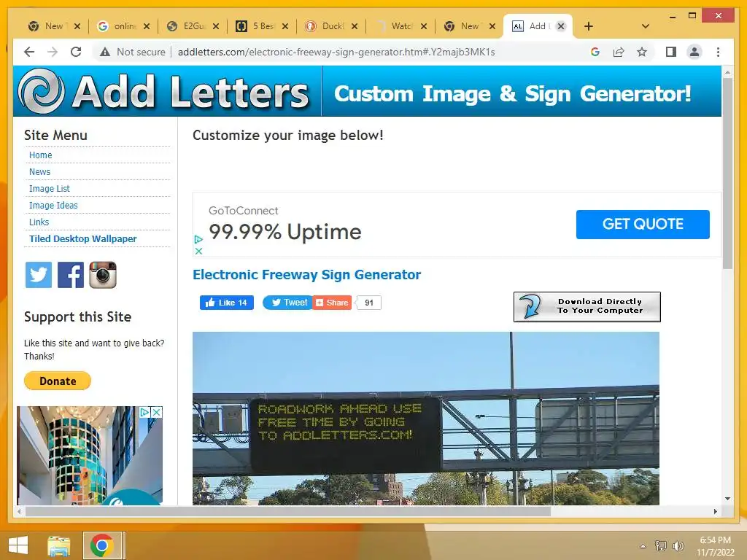Click the Chrome taskbar icon
Viewport: 747px width, 560px height.
pyautogui.click(x=101, y=545)
